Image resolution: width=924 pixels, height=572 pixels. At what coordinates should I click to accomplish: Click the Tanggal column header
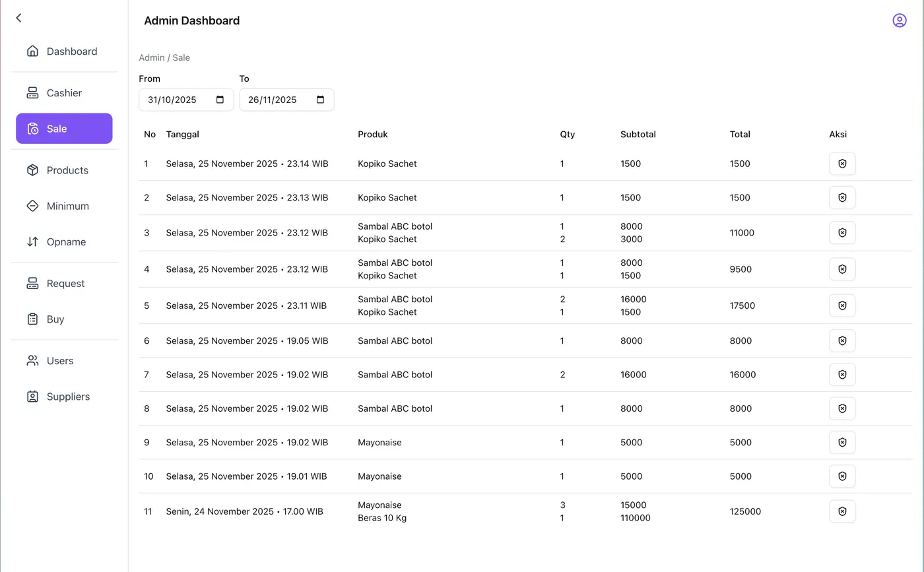coord(183,134)
